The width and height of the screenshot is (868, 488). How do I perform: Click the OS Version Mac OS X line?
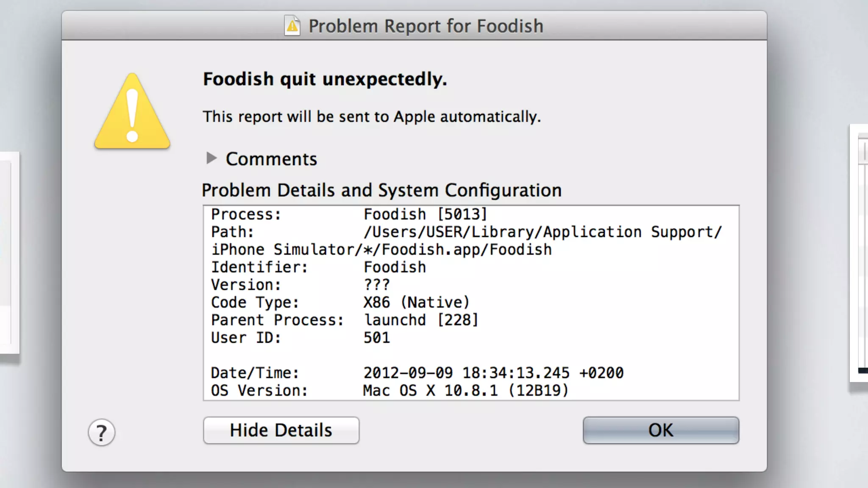pos(389,391)
